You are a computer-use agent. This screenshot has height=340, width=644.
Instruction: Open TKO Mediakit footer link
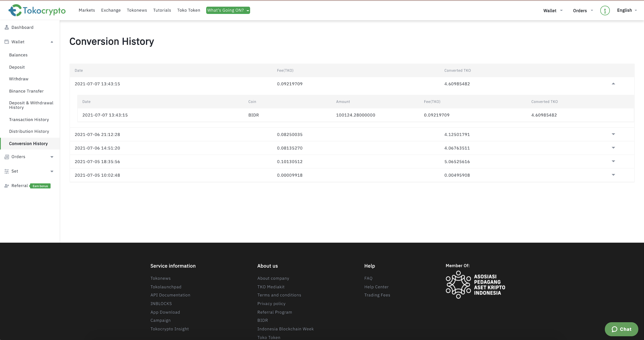click(271, 287)
